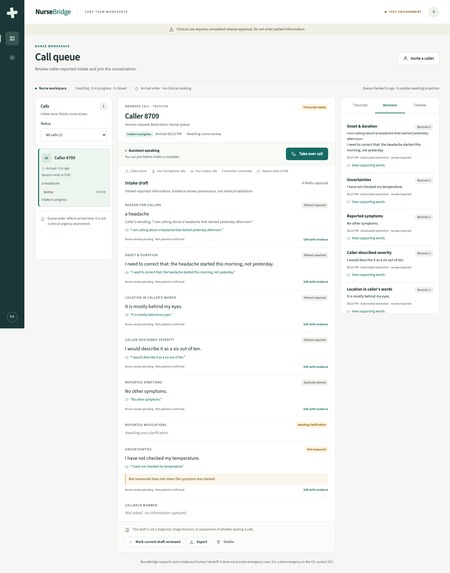Click the Not measured badge on Uncertainties
The image size is (450, 573).
316,449
